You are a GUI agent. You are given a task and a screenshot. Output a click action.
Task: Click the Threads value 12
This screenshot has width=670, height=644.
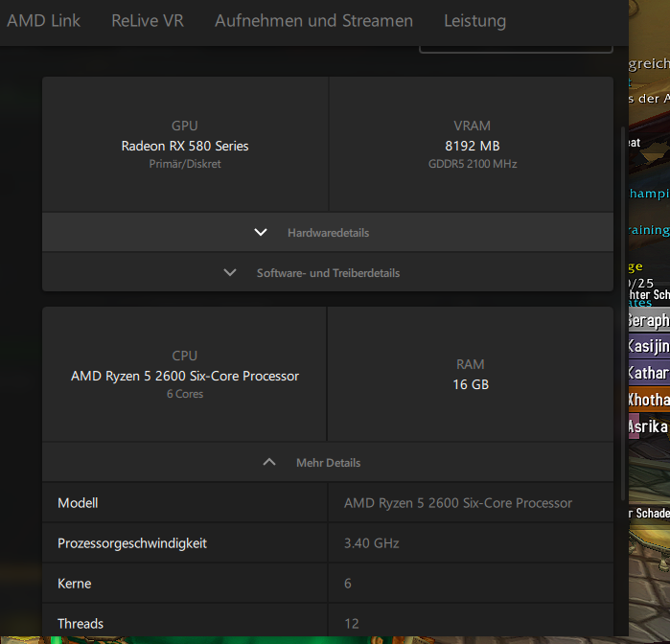point(351,624)
